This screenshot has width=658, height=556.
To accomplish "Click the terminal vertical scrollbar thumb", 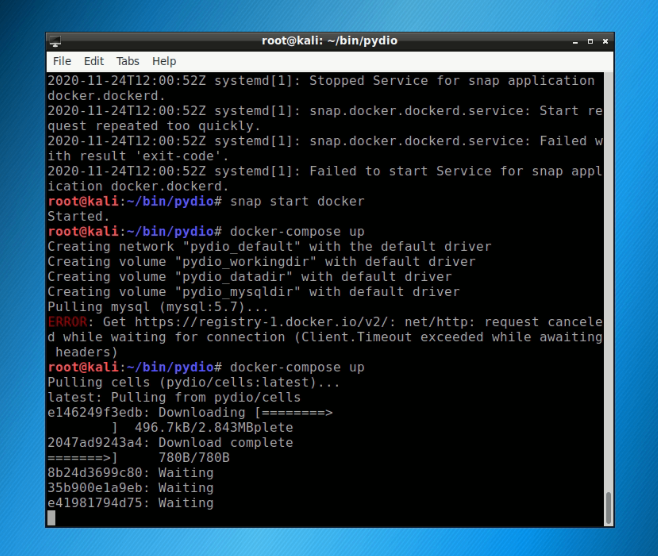I will (x=608, y=508).
